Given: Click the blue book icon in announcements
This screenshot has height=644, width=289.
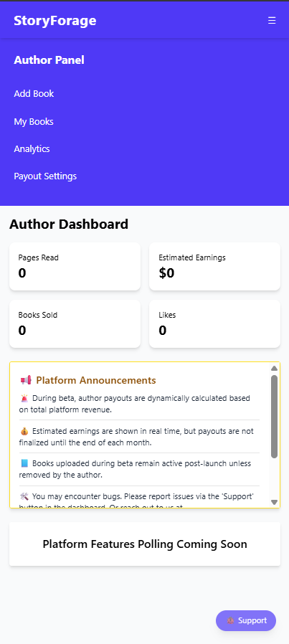Looking at the screenshot, I should pyautogui.click(x=24, y=464).
